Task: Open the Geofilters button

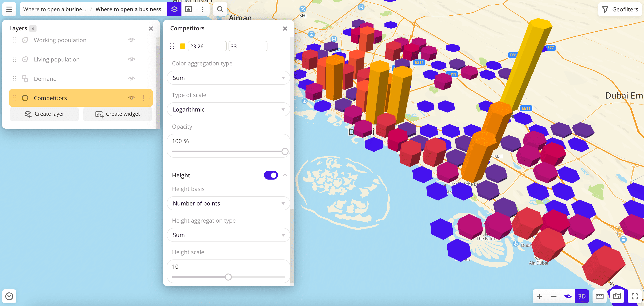Action: click(620, 9)
